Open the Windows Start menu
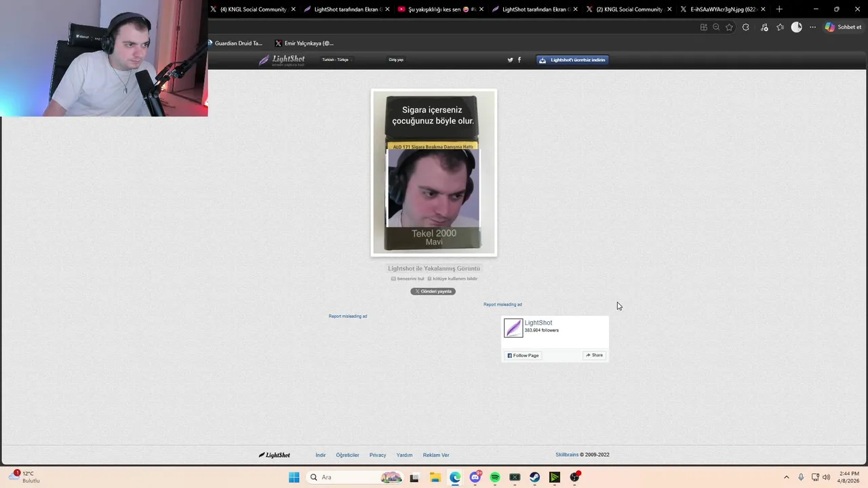The image size is (868, 488). point(294,477)
